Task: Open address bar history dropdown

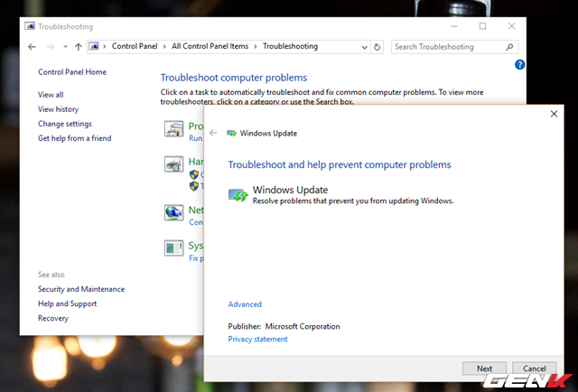Action: 364,47
